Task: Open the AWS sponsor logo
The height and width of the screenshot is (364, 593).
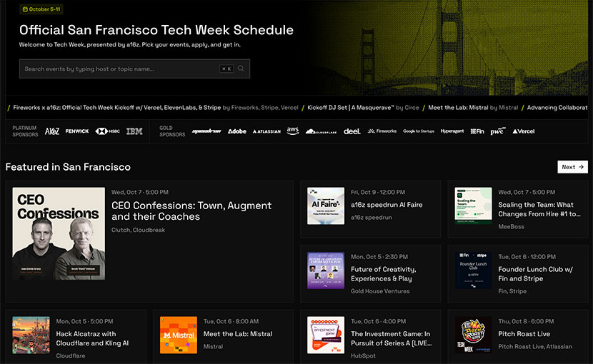Action: (293, 131)
